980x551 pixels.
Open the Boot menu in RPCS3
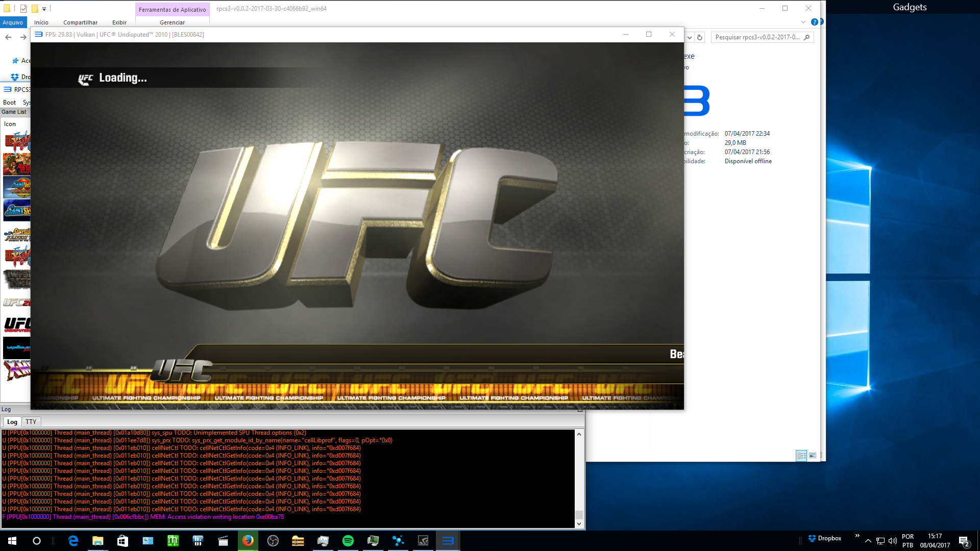coord(9,103)
